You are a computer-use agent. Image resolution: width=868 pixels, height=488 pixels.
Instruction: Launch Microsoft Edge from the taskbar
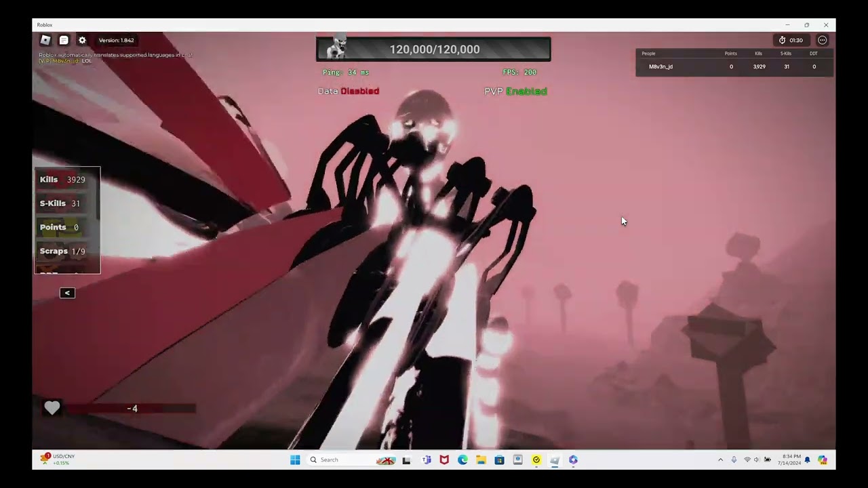(x=462, y=460)
